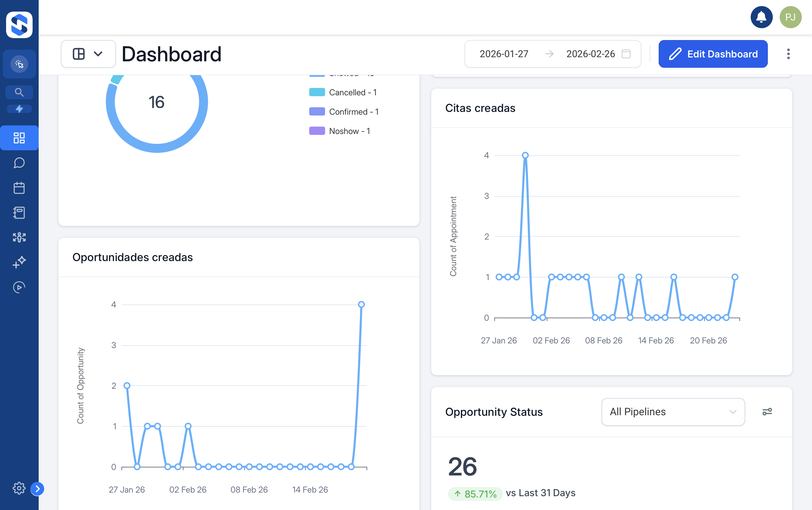
Task: Open the notifications bell
Action: 761,17
